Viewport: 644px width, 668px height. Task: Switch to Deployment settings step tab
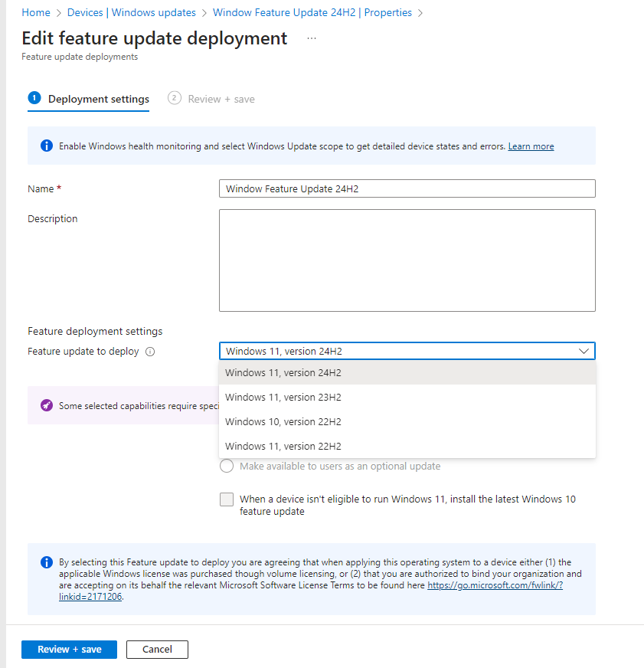click(89, 99)
